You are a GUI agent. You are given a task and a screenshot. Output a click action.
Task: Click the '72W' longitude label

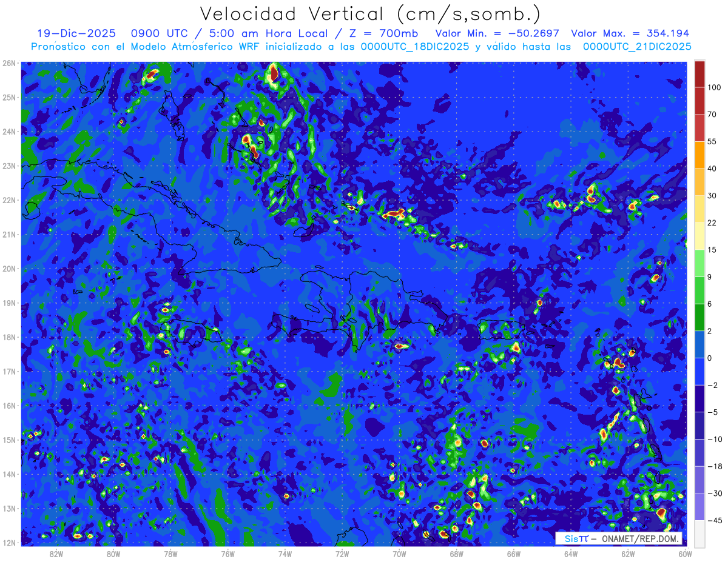(342, 554)
